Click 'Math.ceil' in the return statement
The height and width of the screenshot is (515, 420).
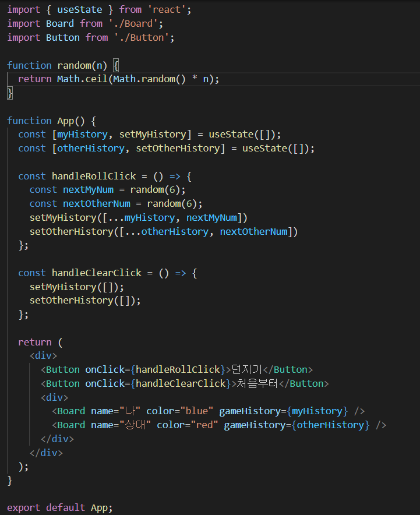82,79
